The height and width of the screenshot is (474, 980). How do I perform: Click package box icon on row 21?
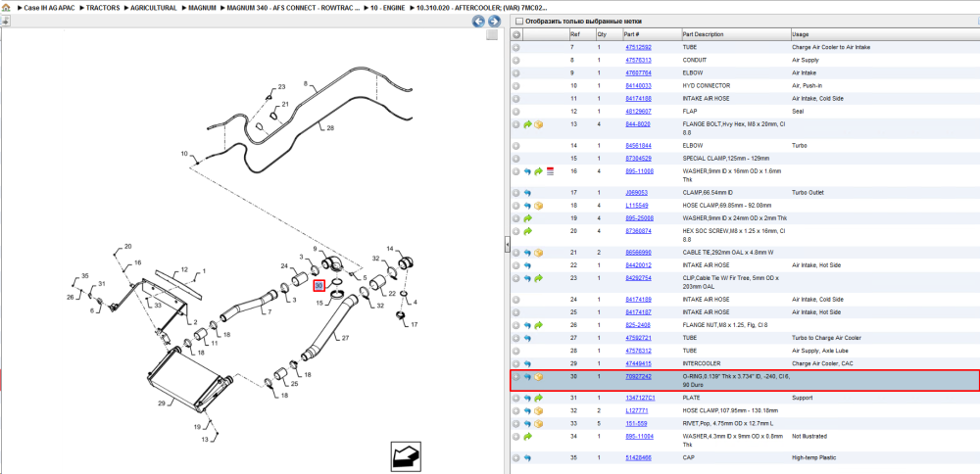[538, 253]
